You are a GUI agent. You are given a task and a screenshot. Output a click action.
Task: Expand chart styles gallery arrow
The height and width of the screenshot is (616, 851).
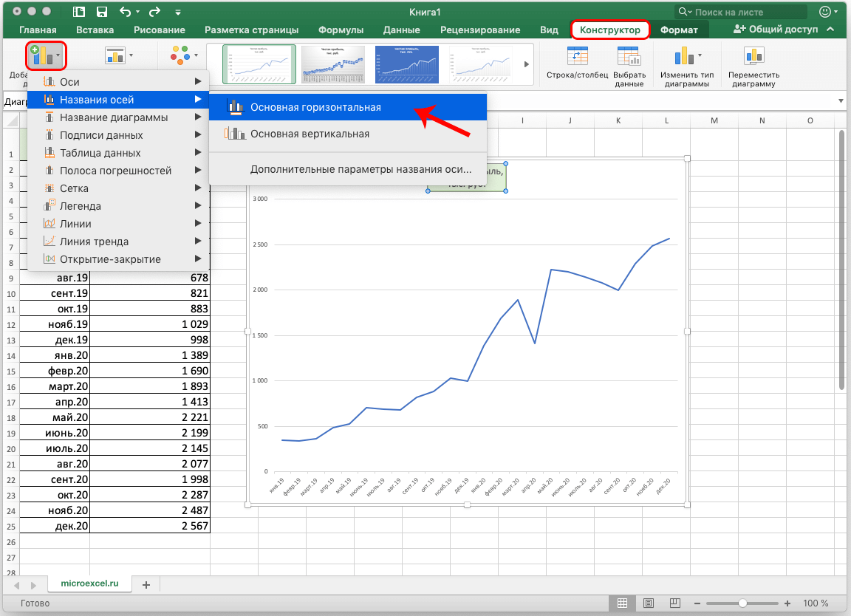tap(526, 64)
